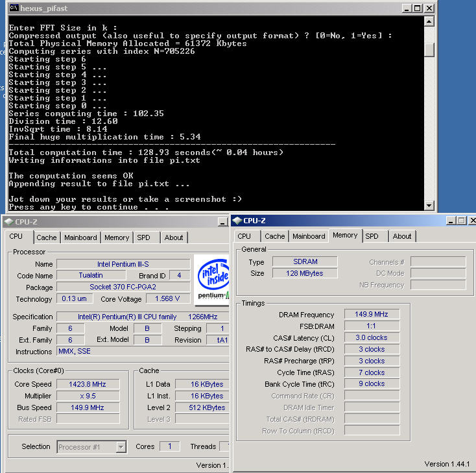Click the Bus Speed value 149.9 MHz
Screen dimensions: 476x473
[x=88, y=407]
